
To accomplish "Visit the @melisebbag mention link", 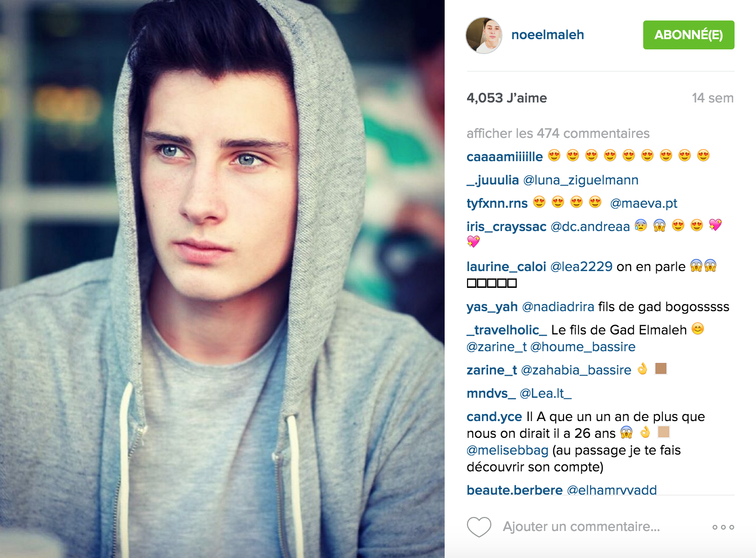I will click(x=508, y=450).
